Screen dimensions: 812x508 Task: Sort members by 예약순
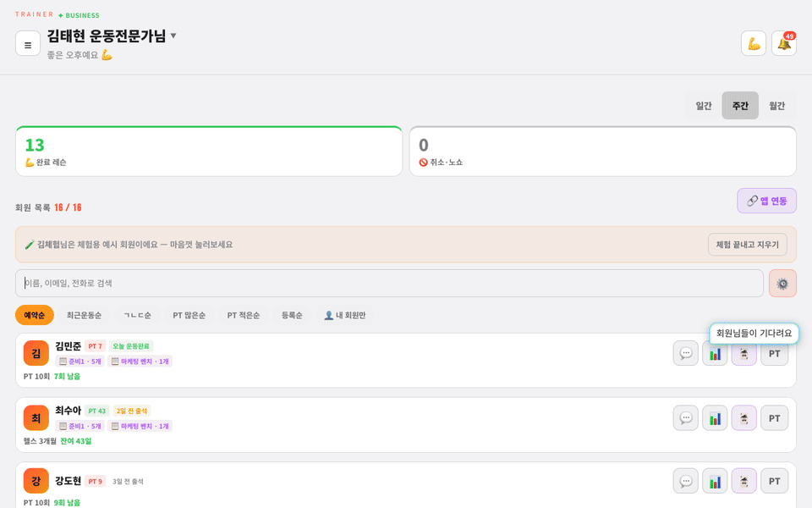pyautogui.click(x=35, y=315)
